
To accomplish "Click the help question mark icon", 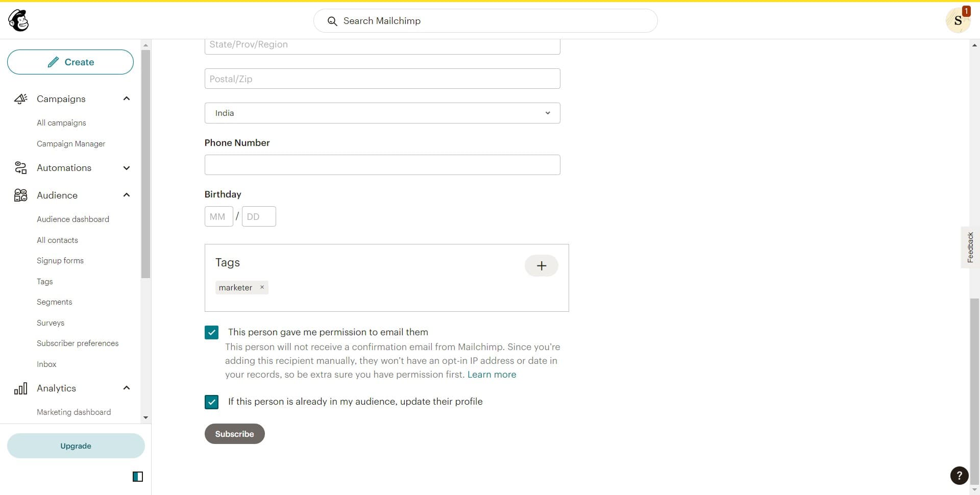I will tap(959, 475).
